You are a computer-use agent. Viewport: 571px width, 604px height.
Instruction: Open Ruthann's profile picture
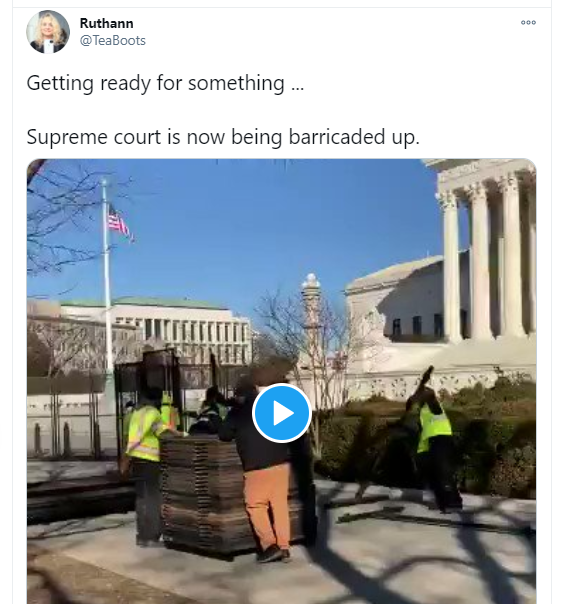click(x=48, y=32)
